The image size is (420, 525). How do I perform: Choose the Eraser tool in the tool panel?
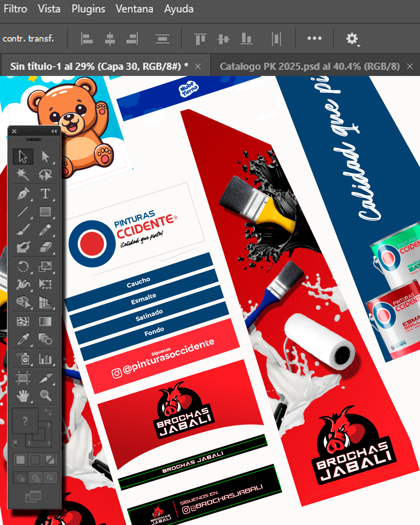point(45,247)
